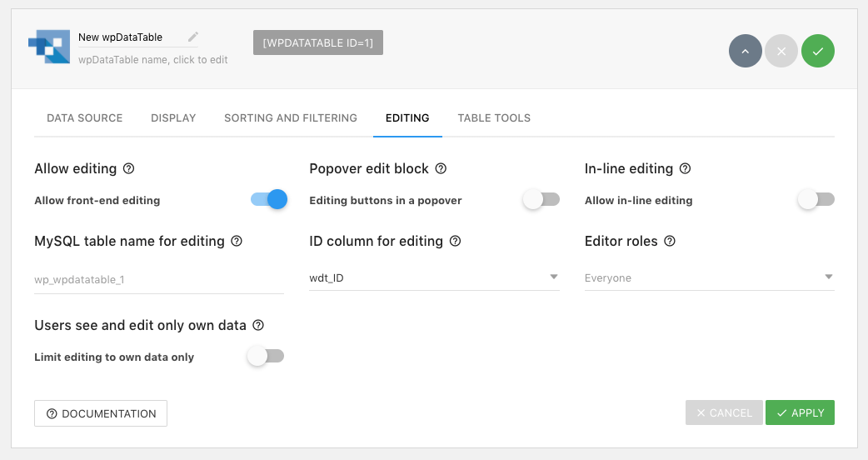
Task: Open the Table Tools tab
Action: click(494, 117)
